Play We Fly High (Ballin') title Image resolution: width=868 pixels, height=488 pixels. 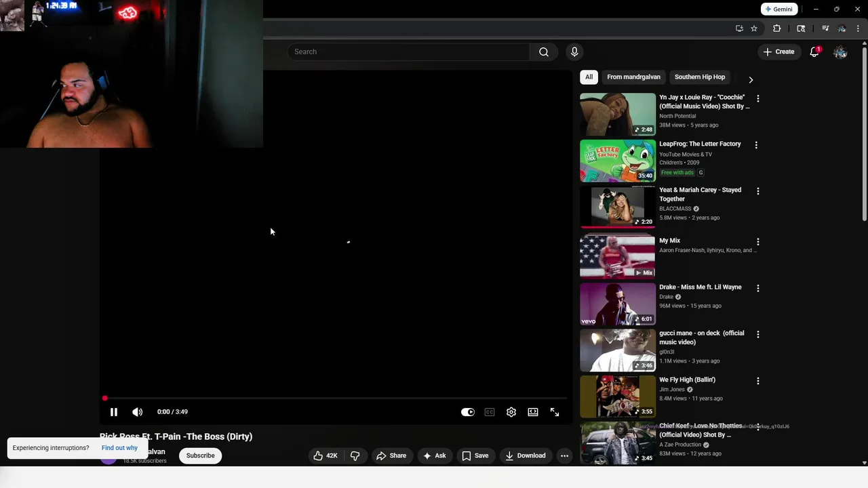688,380
